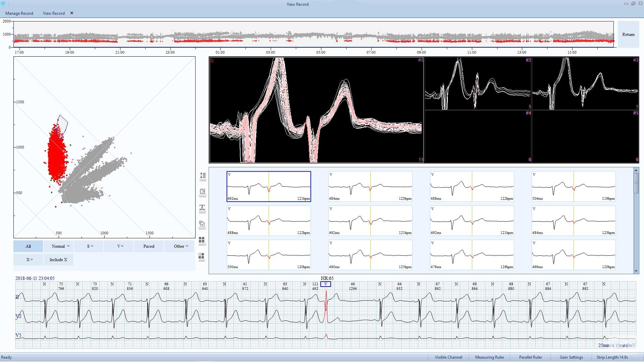The image size is (644, 362).
Task: Select the Paced beat filter
Action: tap(149, 246)
